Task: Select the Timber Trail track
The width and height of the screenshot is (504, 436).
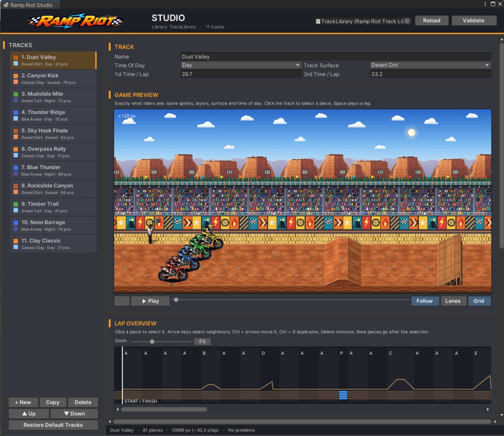Action: click(53, 207)
